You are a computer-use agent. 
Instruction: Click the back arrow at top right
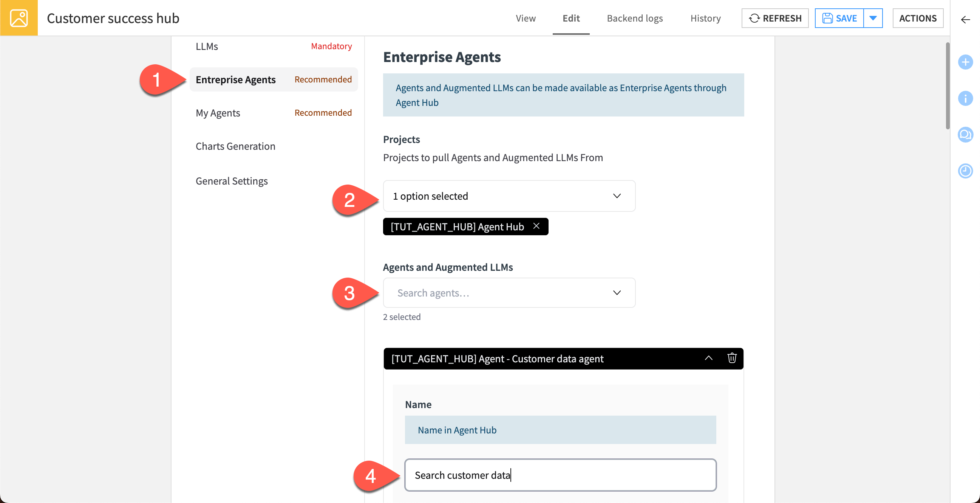[965, 19]
